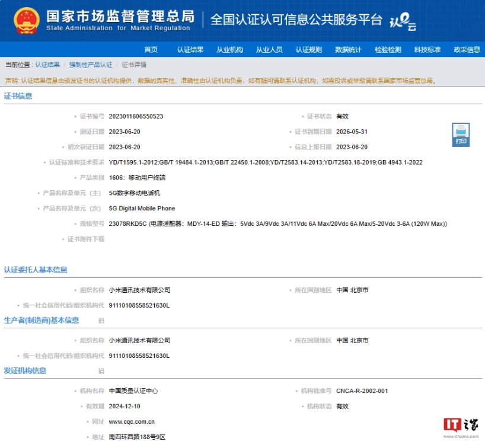Click 中国 北京市 in the 生产者 section
The width and height of the screenshot is (485, 448).
click(x=352, y=340)
